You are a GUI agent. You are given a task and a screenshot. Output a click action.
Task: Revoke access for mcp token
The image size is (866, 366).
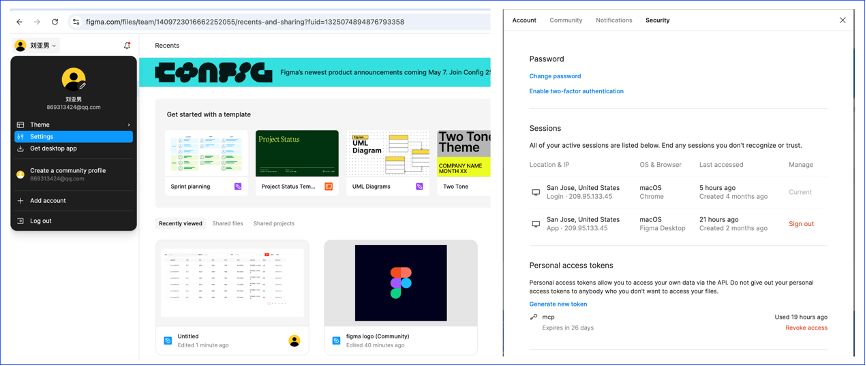[806, 328]
